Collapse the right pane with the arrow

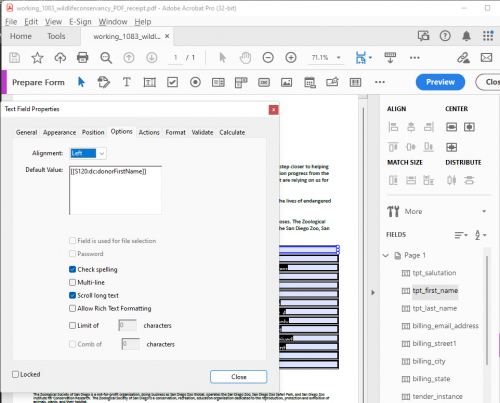[373, 293]
